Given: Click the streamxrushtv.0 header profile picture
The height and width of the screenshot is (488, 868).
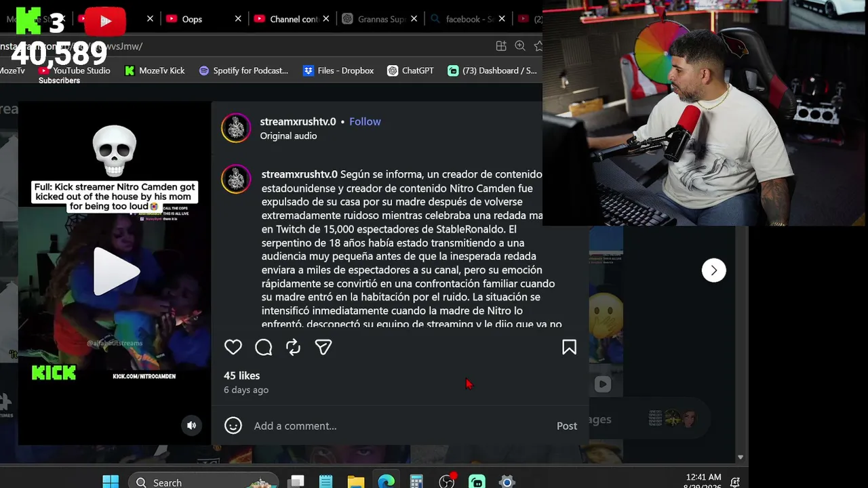Looking at the screenshot, I should pos(236,128).
